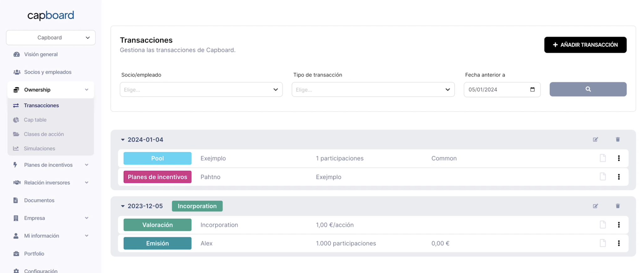Click the Portfolio briefcase icon
Viewport: 644px width, 273px height.
point(16,254)
